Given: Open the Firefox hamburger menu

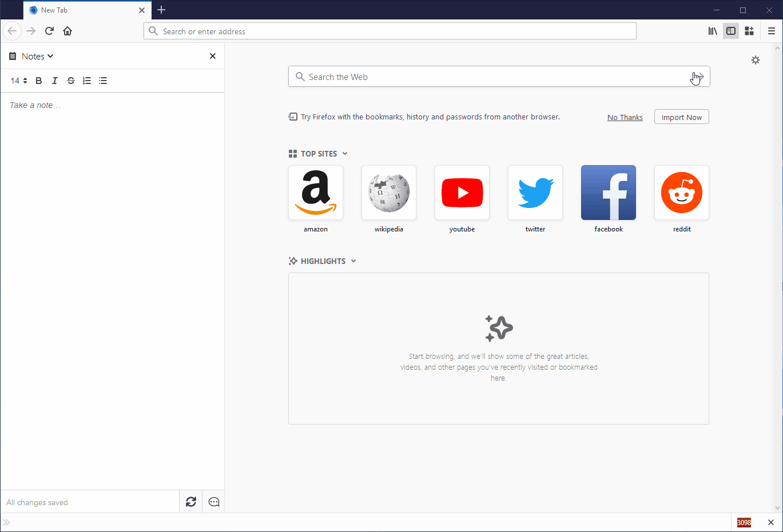Looking at the screenshot, I should tap(771, 31).
